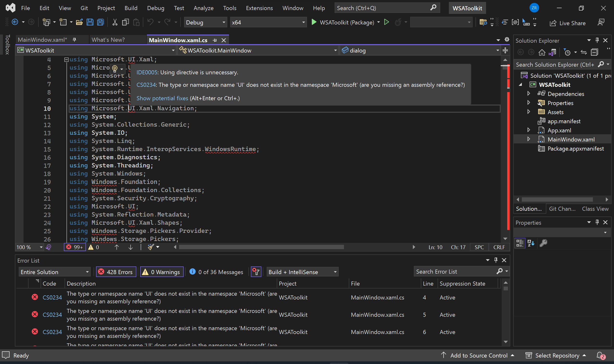The height and width of the screenshot is (364, 614).
Task: Open the WSAToolkit project scope dropdown
Action: click(x=96, y=50)
